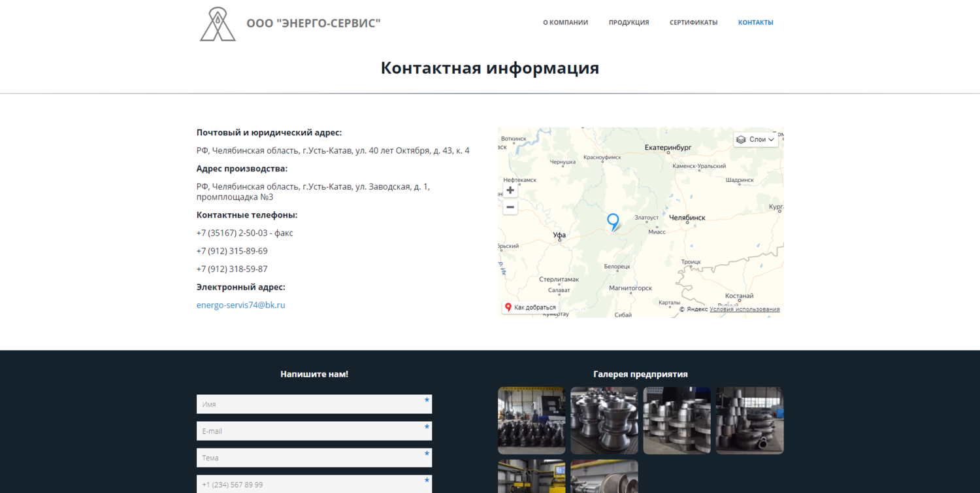Click the Контактная информация heading
980x493 pixels.
[490, 68]
